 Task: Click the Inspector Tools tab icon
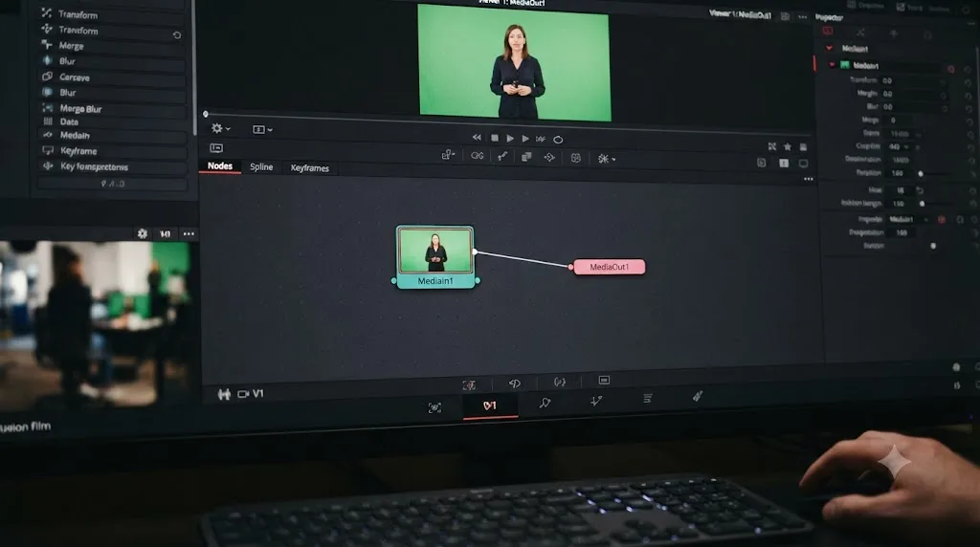click(x=828, y=32)
